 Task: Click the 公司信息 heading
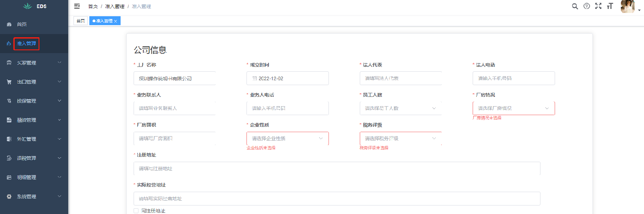click(150, 50)
